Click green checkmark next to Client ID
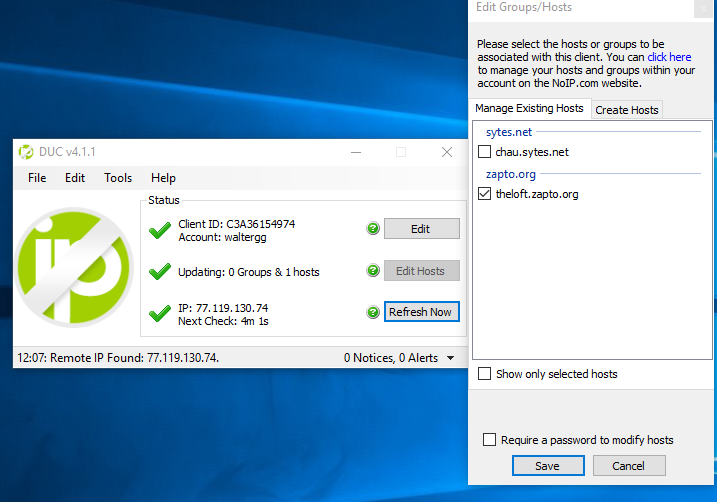The width and height of the screenshot is (717, 502). click(160, 230)
